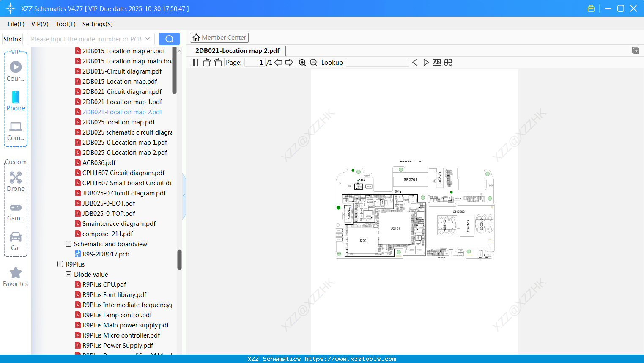Toggle the Abi whole-word match option
Image resolution: width=644 pixels, height=363 pixels.
(437, 62)
